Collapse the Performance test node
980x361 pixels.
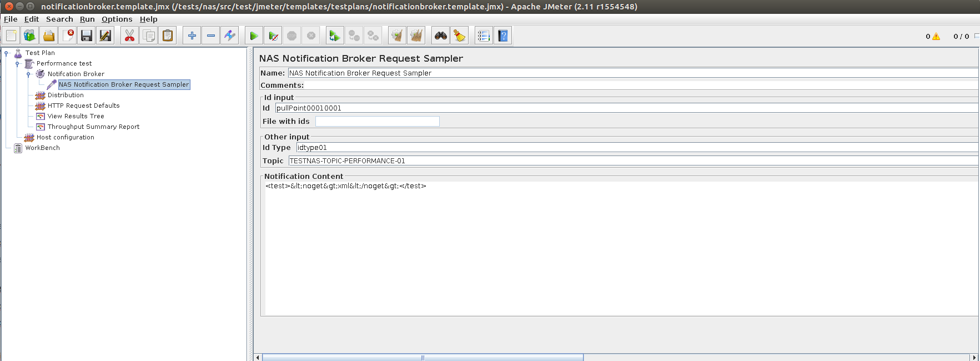coord(18,64)
